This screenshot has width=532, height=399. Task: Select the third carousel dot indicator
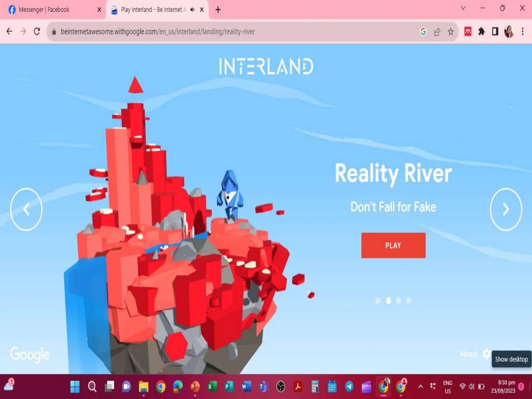pyautogui.click(x=398, y=301)
